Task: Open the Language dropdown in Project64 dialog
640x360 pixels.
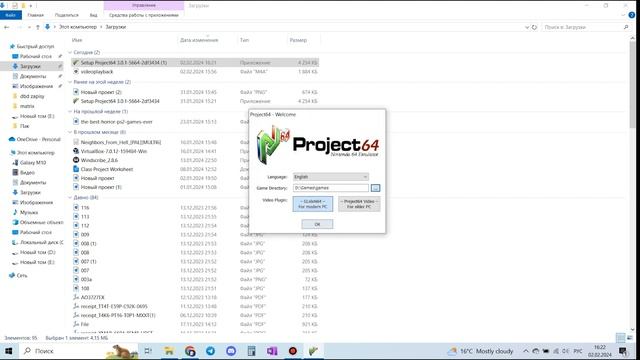Action: point(331,177)
